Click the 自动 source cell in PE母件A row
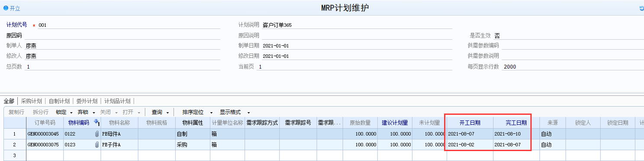644x161 pixels. [552, 134]
